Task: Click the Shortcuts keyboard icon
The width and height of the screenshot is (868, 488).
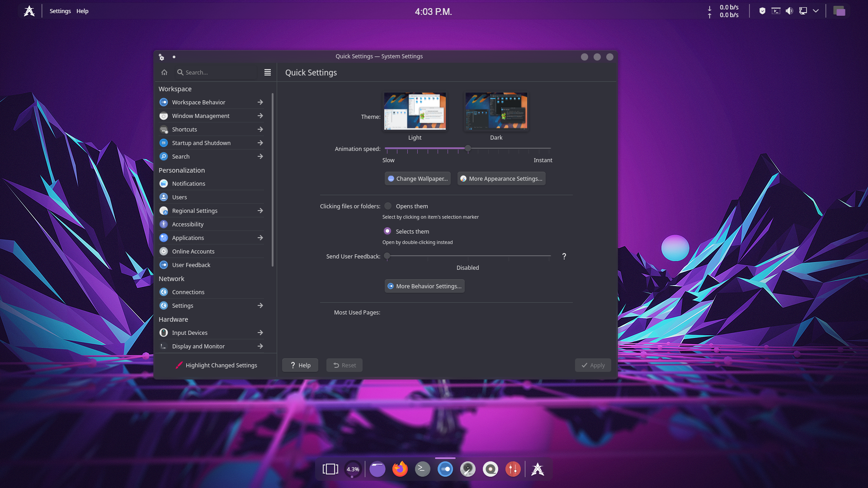Action: coord(164,129)
